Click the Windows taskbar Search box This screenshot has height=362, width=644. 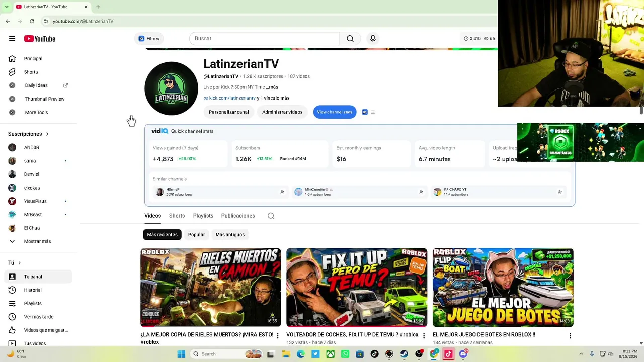pos(226,354)
